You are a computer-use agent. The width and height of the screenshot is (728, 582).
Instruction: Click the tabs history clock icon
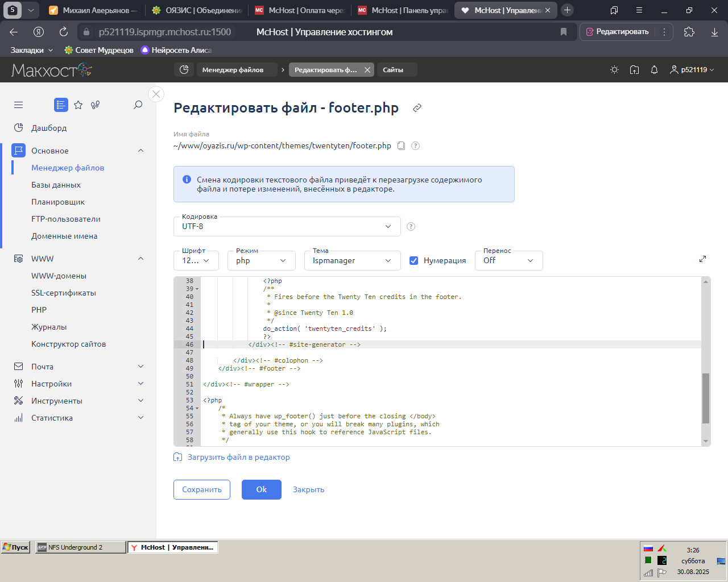pyautogui.click(x=184, y=70)
